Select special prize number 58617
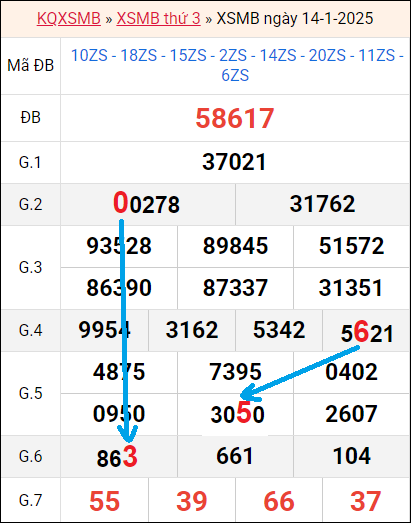The width and height of the screenshot is (411, 523). (235, 118)
